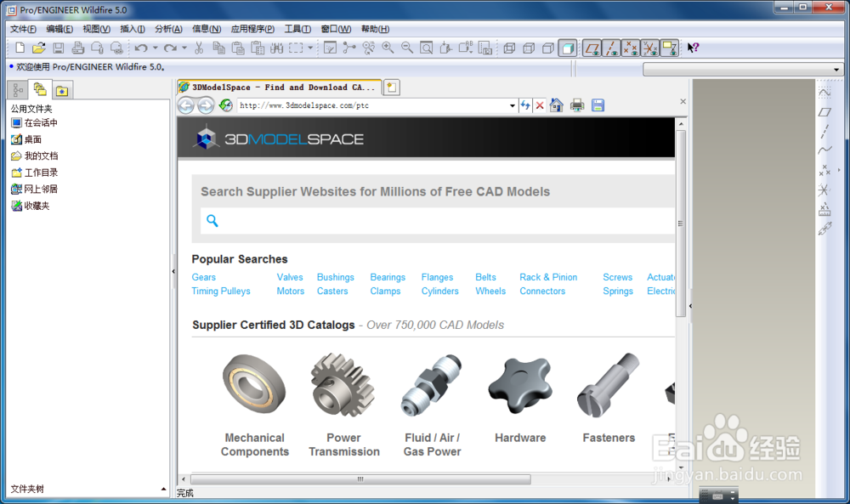Create a new file with the New icon
The height and width of the screenshot is (504, 850).
tap(20, 48)
